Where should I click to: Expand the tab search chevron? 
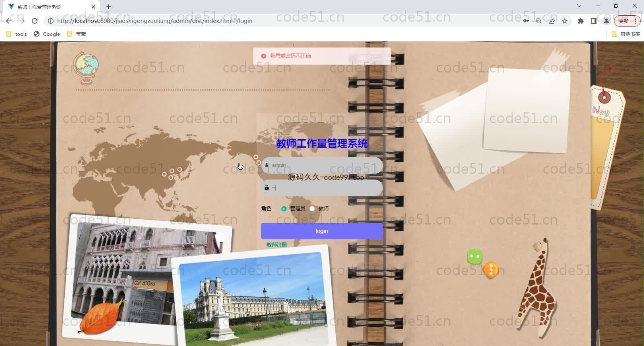(579, 6)
